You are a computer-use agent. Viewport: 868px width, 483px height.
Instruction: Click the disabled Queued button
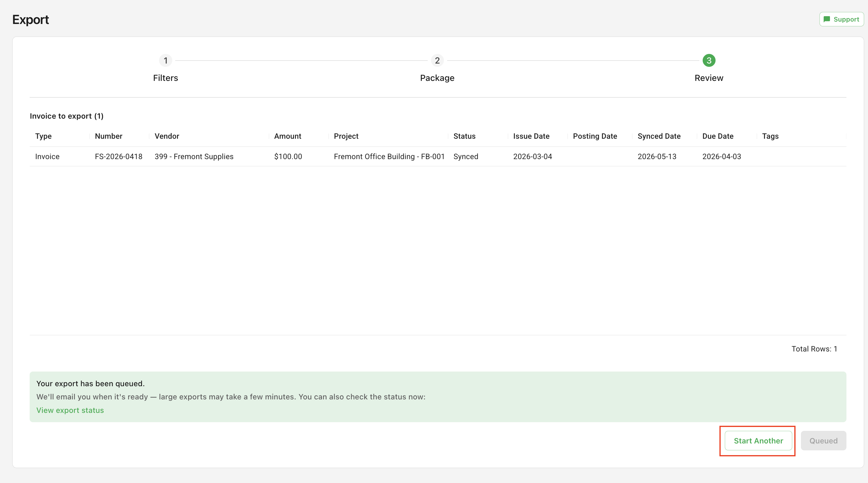pyautogui.click(x=824, y=440)
